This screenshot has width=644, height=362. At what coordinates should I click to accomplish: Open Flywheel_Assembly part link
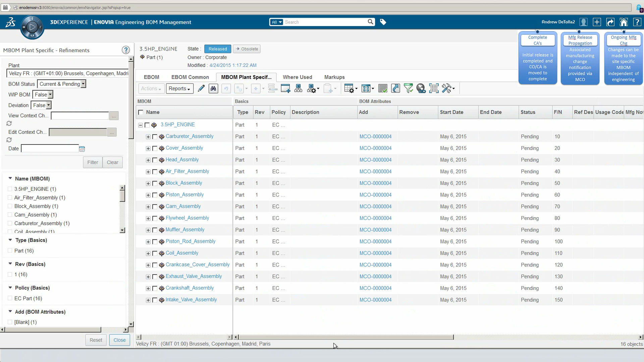(187, 218)
